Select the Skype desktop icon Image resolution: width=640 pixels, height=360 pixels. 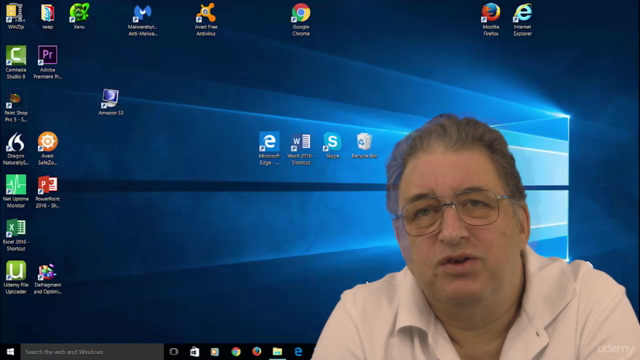[x=332, y=145]
